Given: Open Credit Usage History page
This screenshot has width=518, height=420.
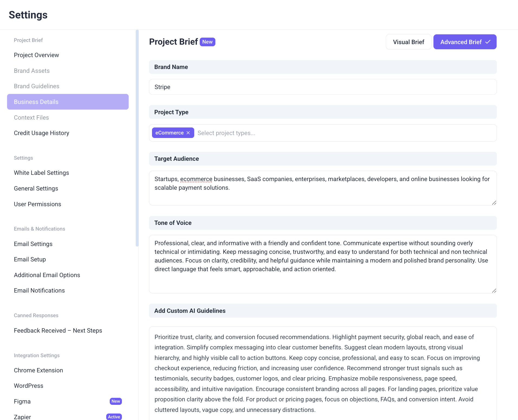Looking at the screenshot, I should (41, 133).
